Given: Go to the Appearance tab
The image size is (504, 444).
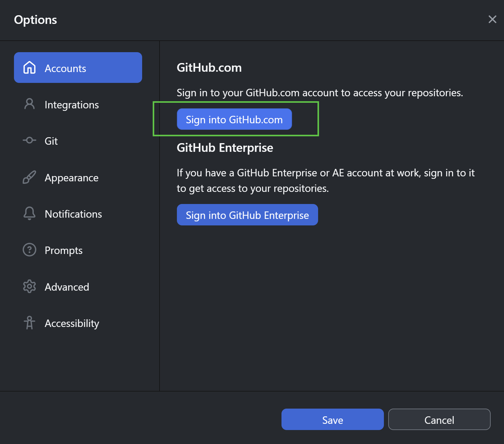Looking at the screenshot, I should (78, 178).
